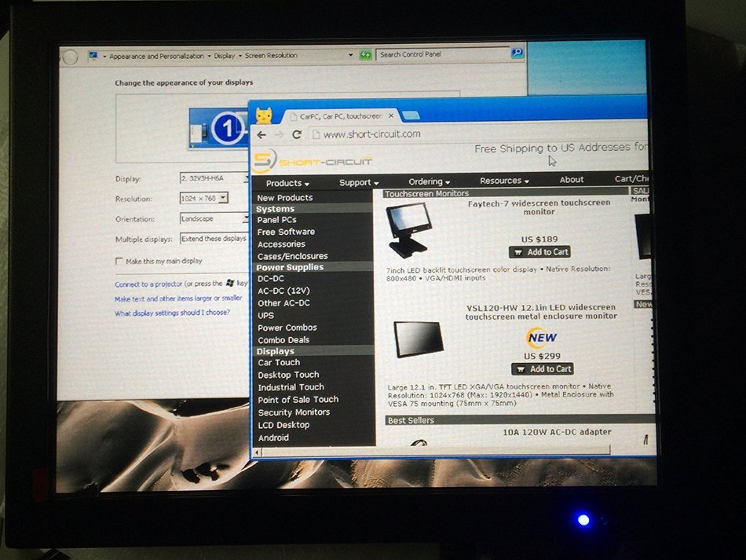
Task: Click the cat icon in browser title bar
Action: coord(264,115)
